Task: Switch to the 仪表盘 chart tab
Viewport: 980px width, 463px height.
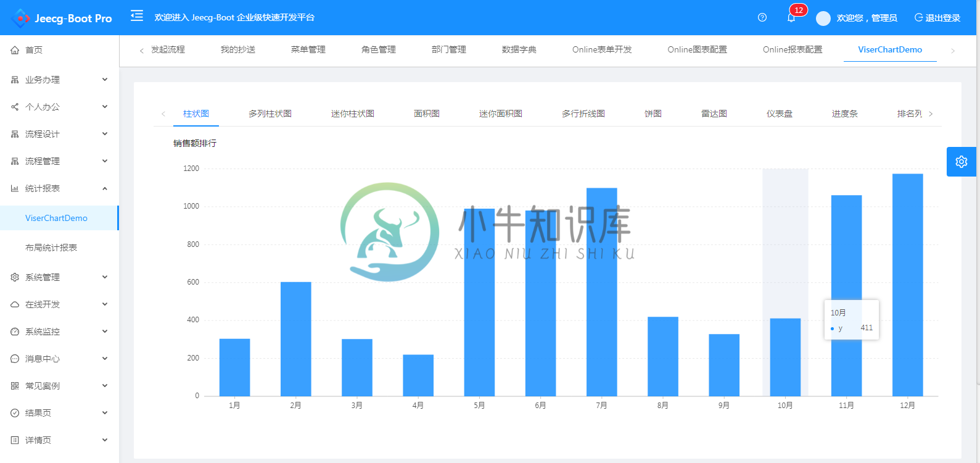Action: click(780, 114)
